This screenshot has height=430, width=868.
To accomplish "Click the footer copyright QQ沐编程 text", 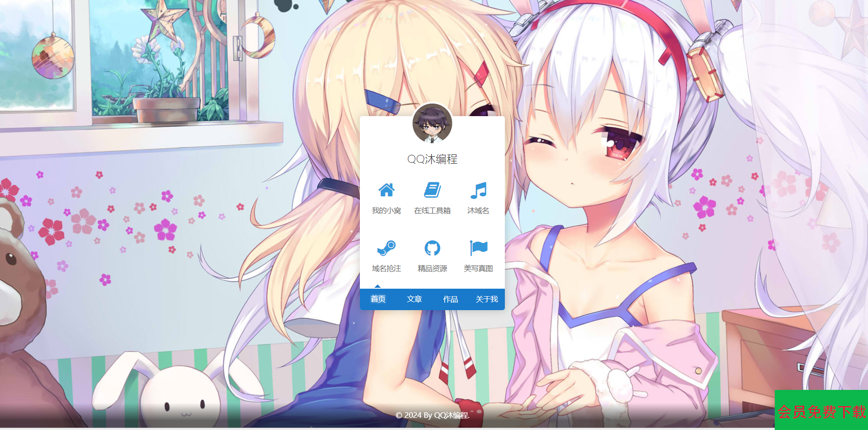I will (451, 416).
